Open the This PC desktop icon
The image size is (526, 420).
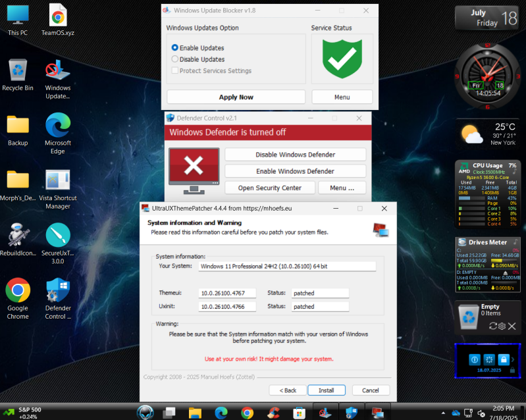tap(18, 20)
